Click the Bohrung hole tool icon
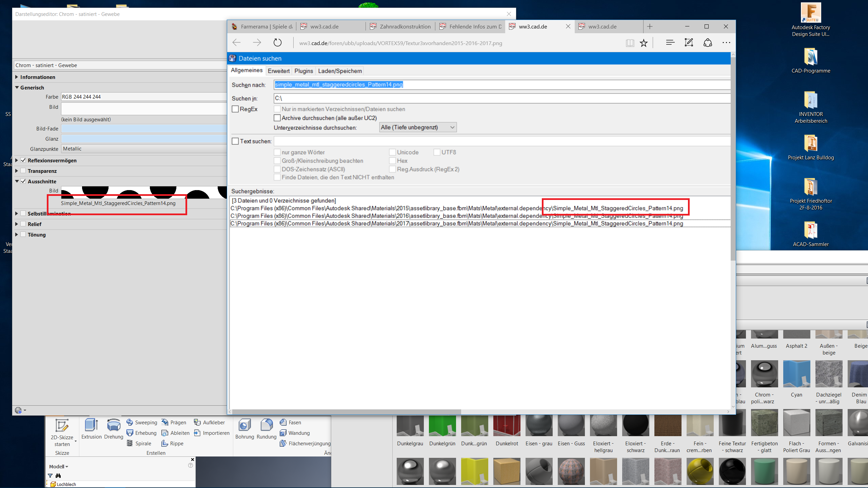Image resolution: width=868 pixels, height=488 pixels. click(244, 426)
